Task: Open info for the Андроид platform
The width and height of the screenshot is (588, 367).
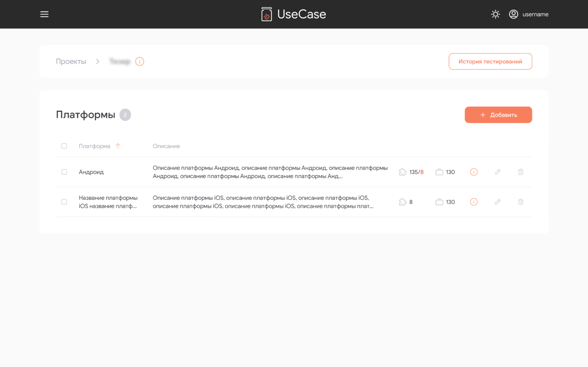Action: pos(474,172)
